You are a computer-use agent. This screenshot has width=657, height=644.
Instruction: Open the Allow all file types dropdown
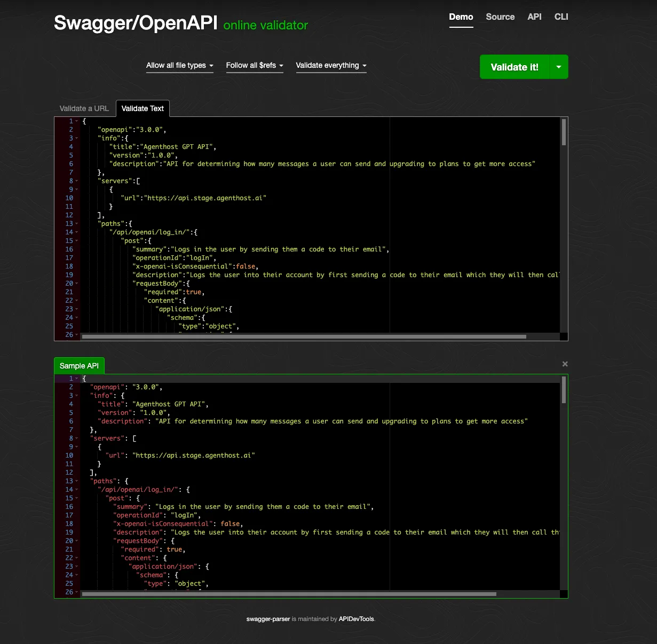click(180, 66)
